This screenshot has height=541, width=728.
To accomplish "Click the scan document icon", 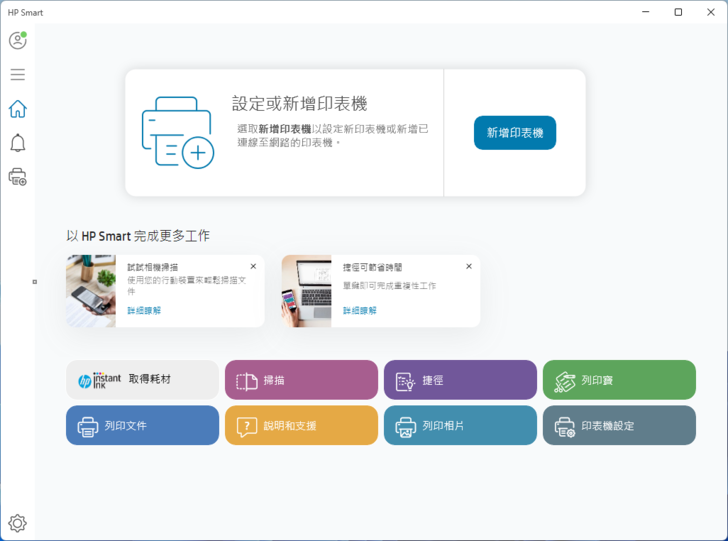I will pos(247,382).
